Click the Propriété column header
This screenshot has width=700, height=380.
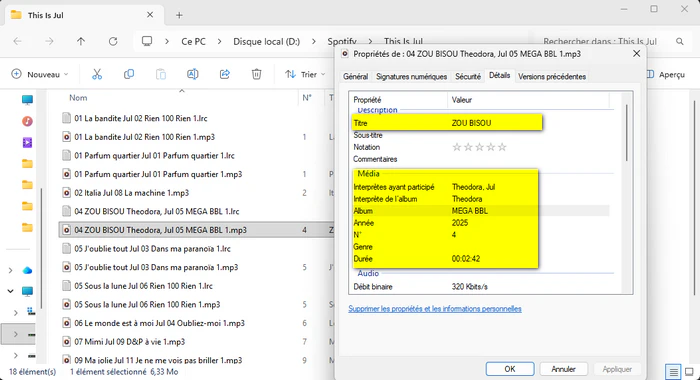tap(367, 100)
